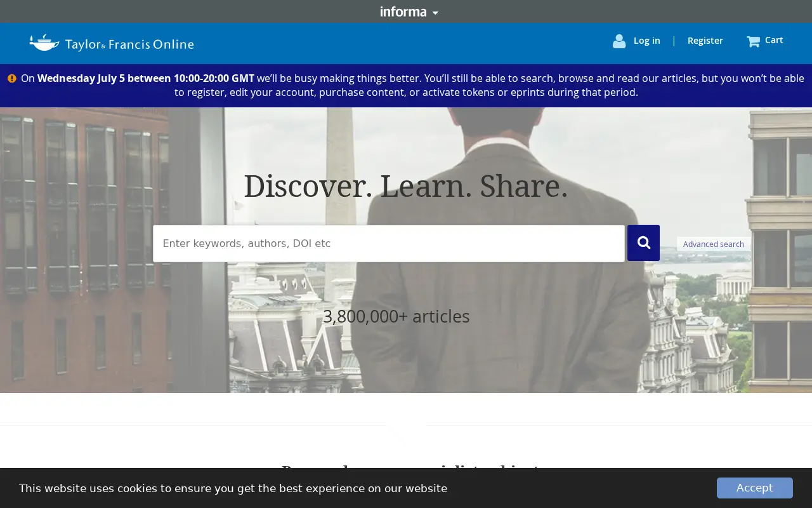Click the "3,800,000+ articles" text
Viewport: 812px width, 508px height.
click(396, 316)
